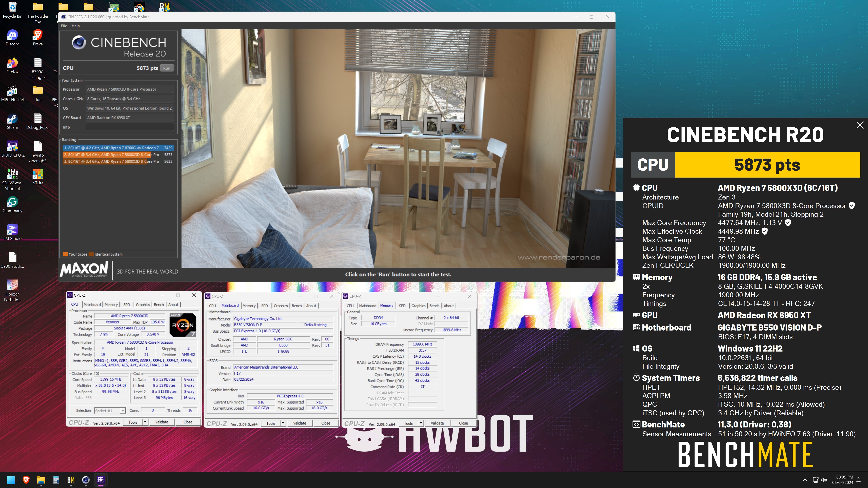Open the Cinebench Help menu
The width and height of the screenshot is (868, 488).
[75, 26]
